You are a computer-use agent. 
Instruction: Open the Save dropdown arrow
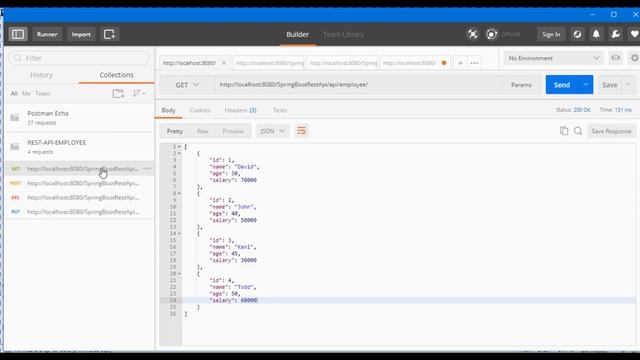point(629,85)
